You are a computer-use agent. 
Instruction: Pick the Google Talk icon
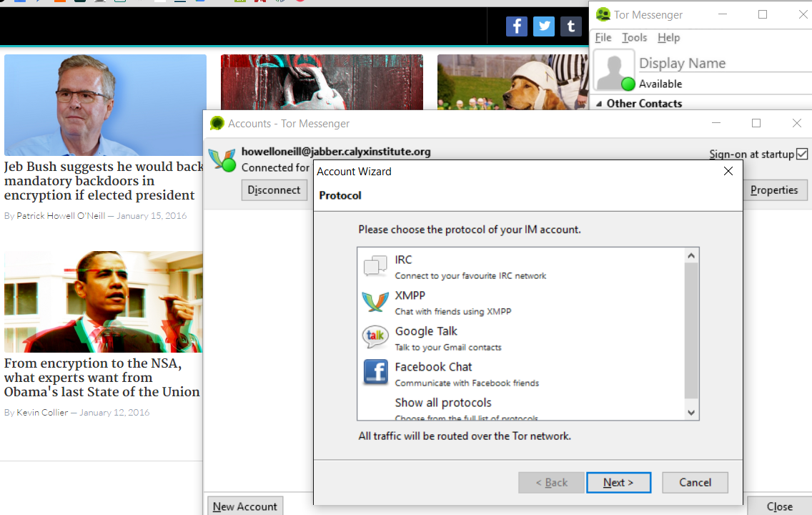click(x=375, y=337)
